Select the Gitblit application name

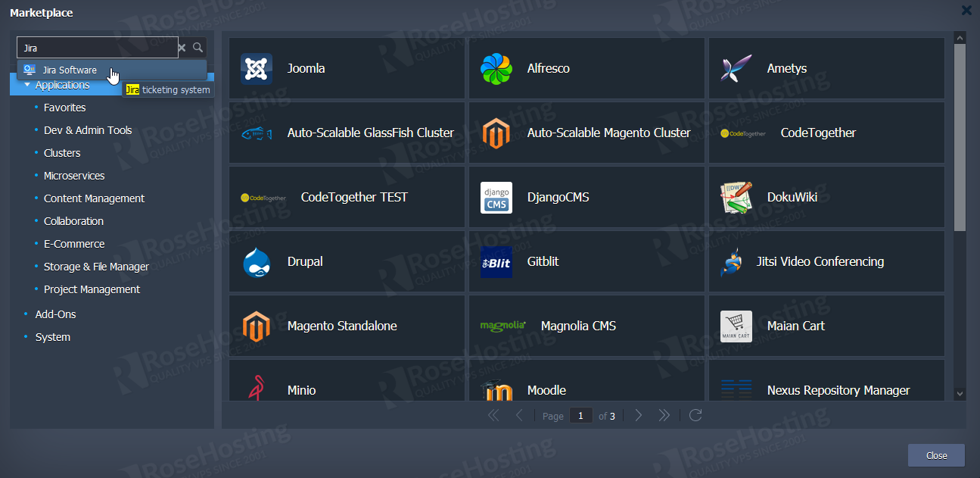(543, 261)
